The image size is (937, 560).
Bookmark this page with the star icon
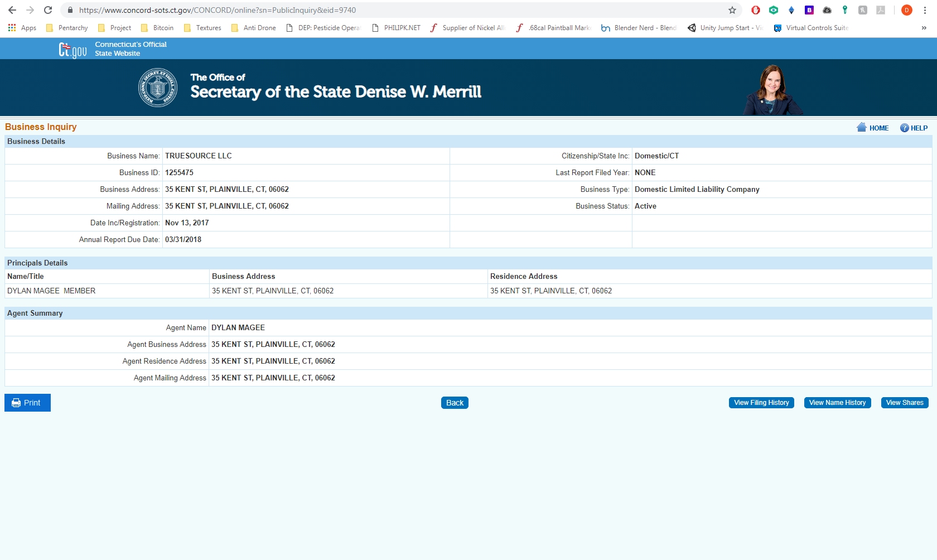click(x=732, y=10)
